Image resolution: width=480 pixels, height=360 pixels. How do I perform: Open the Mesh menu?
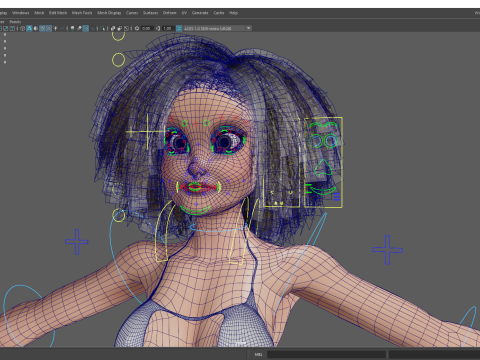pos(39,13)
